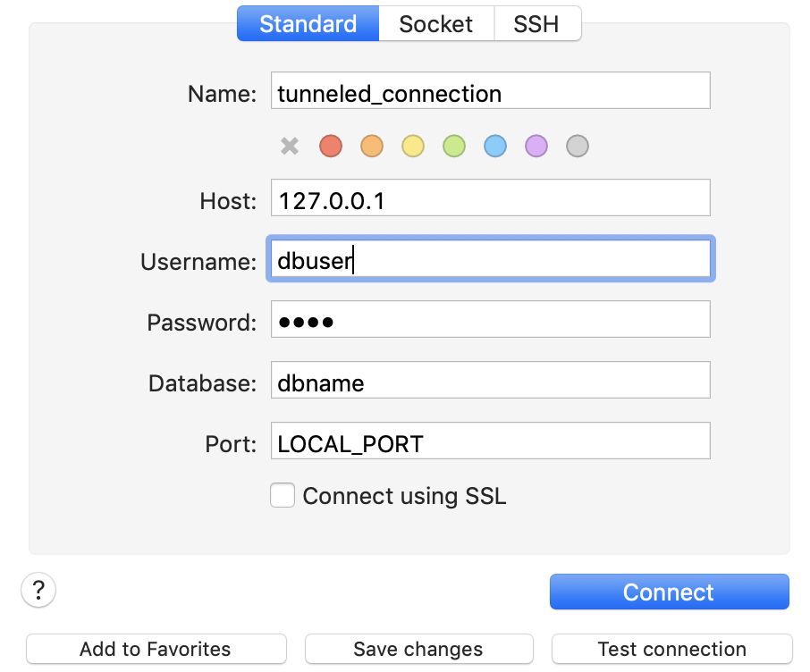
Task: Select the gray connection color dot
Action: pyautogui.click(x=577, y=146)
